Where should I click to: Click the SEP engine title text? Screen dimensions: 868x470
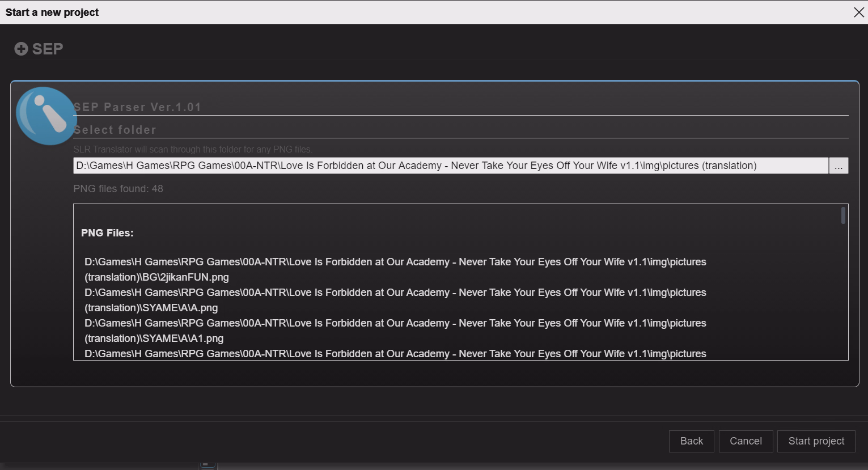[x=48, y=49]
